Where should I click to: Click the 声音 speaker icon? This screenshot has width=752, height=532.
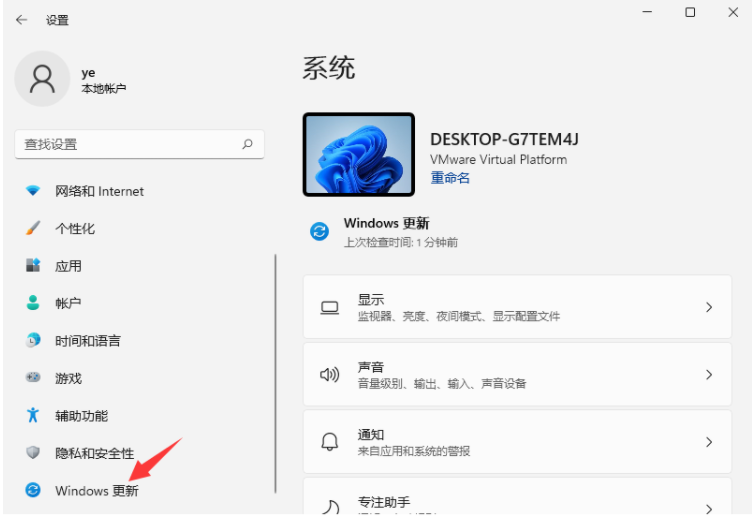click(x=329, y=375)
